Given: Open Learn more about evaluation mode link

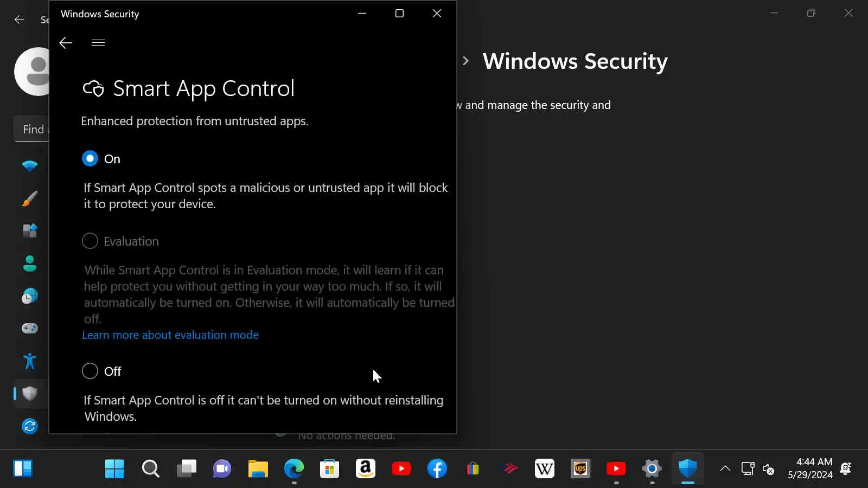Looking at the screenshot, I should coord(170,335).
